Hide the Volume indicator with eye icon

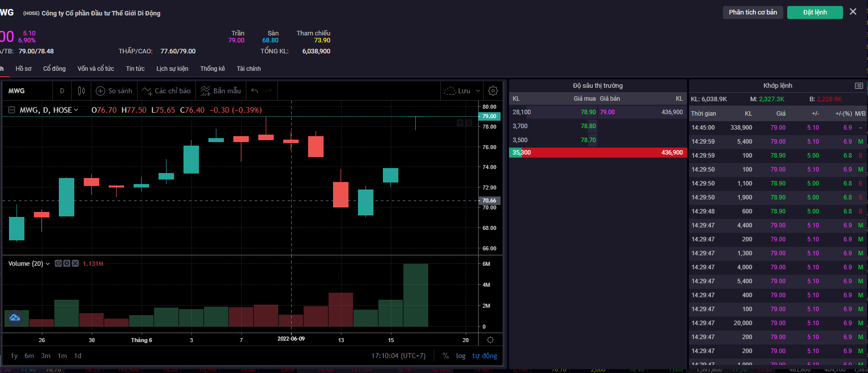(x=58, y=263)
